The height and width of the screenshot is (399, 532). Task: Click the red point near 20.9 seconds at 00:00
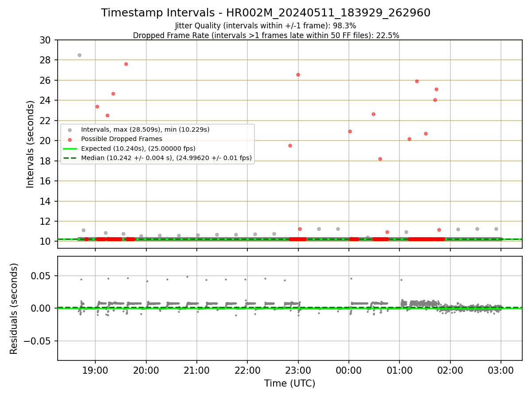[x=350, y=131]
